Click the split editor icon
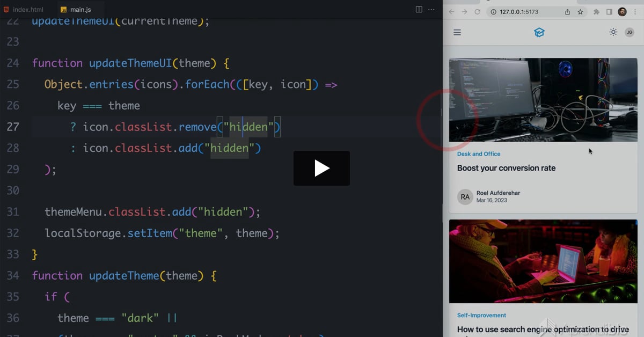Viewport: 644px width, 337px height. 419,9
